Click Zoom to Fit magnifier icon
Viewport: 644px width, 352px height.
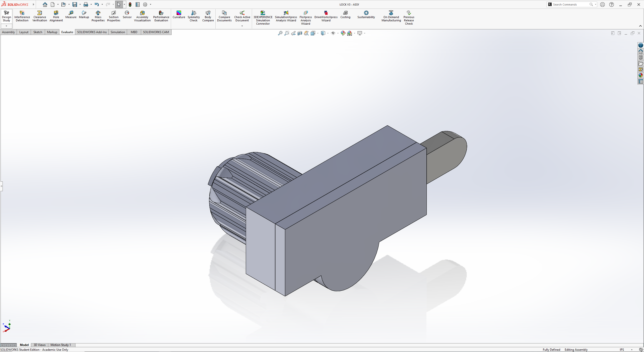(x=280, y=33)
